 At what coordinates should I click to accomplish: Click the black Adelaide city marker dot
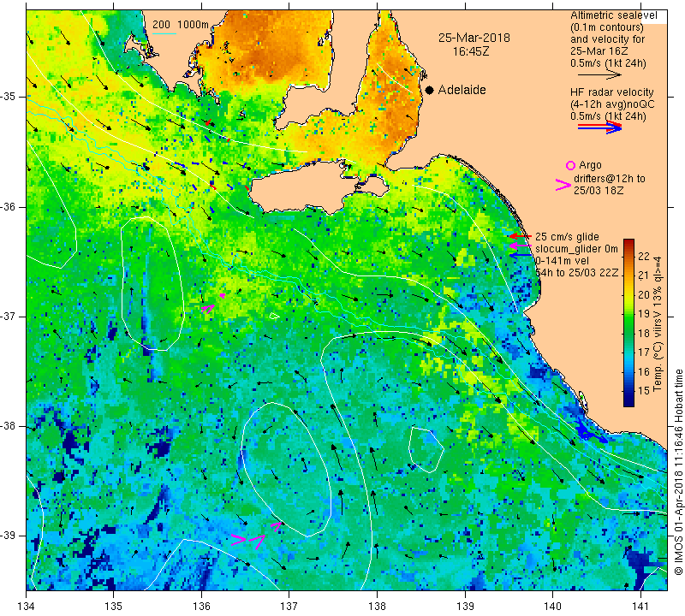pos(430,90)
